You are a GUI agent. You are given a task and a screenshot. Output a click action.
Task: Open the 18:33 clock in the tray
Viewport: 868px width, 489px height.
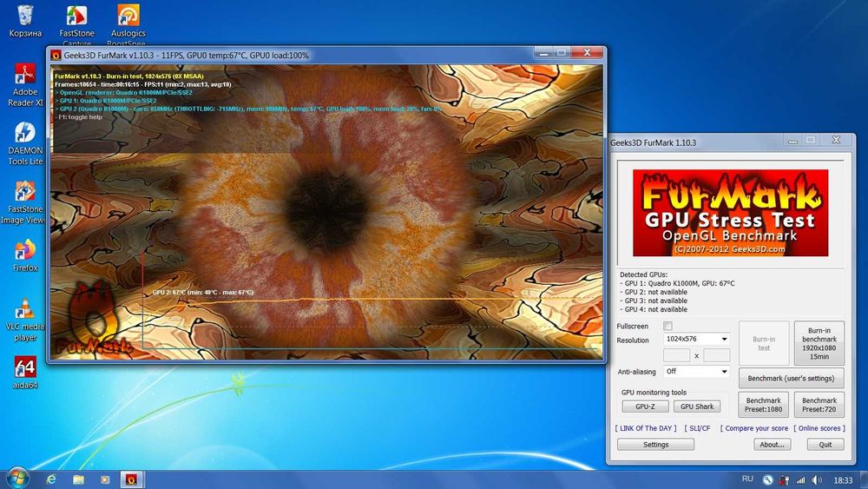point(843,480)
